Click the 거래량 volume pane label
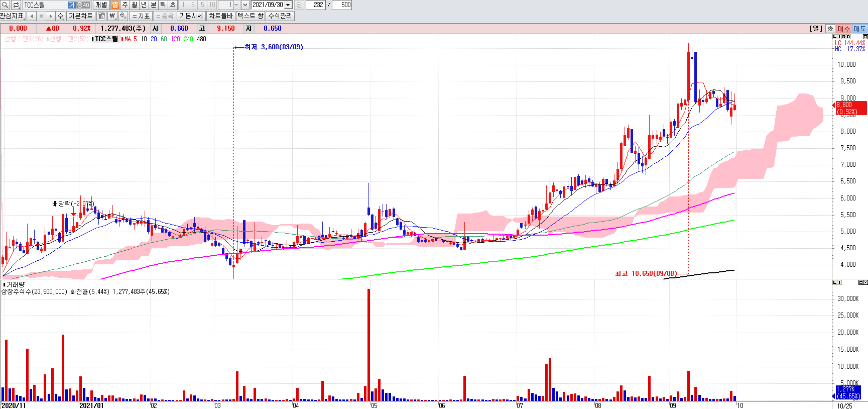 click(15, 284)
